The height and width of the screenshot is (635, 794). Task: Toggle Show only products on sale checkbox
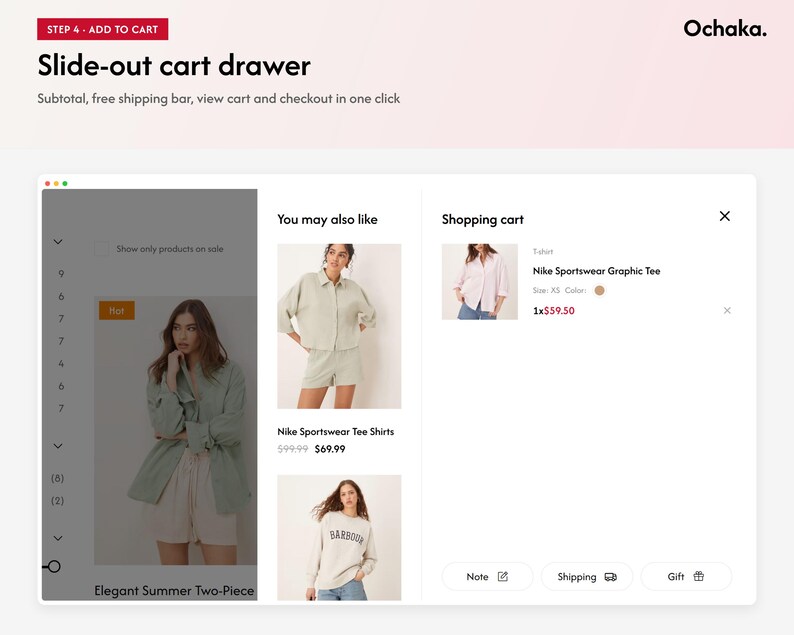coord(101,249)
